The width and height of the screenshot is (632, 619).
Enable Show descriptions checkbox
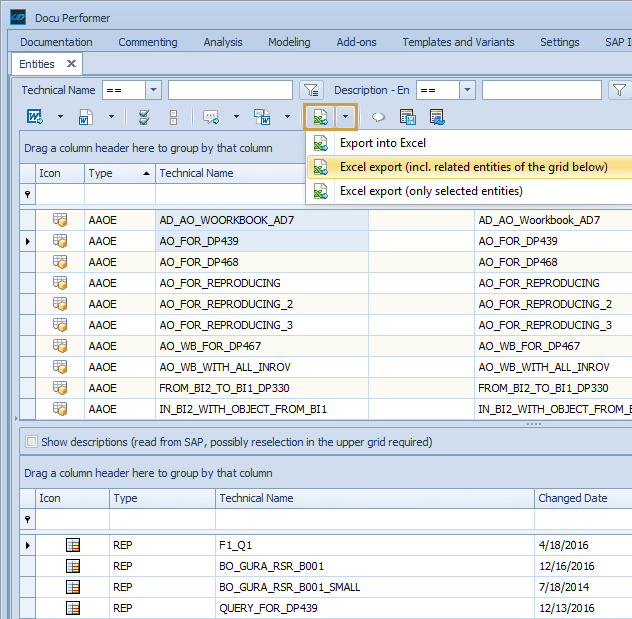point(32,442)
